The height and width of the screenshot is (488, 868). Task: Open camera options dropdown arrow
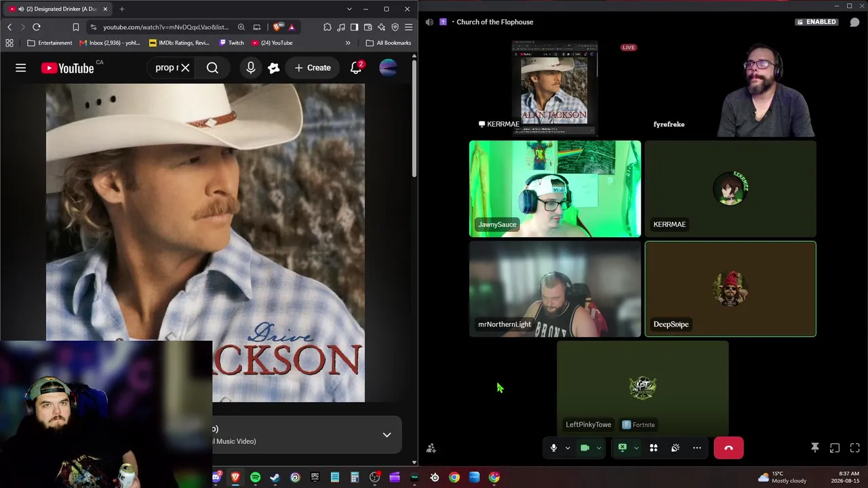pyautogui.click(x=598, y=448)
